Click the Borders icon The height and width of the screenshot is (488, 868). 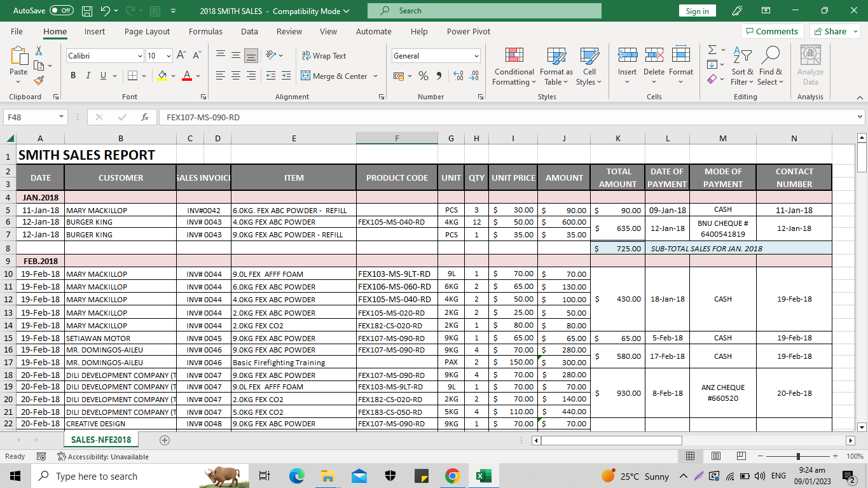(132, 76)
